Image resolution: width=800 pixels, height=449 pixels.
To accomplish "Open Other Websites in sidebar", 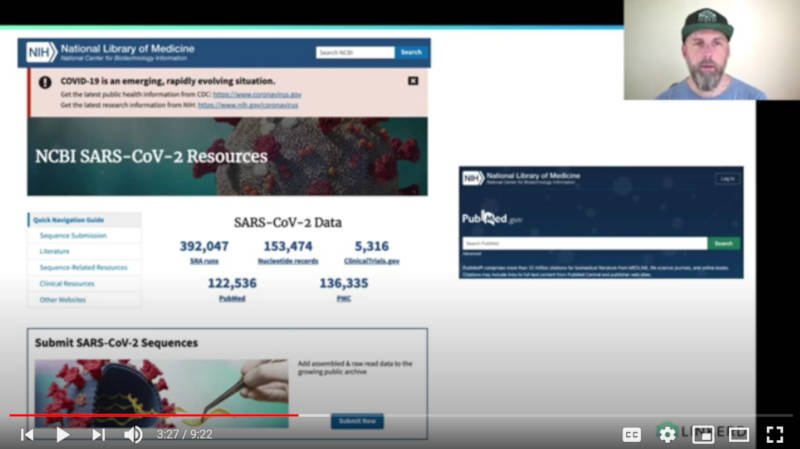I will click(x=63, y=300).
